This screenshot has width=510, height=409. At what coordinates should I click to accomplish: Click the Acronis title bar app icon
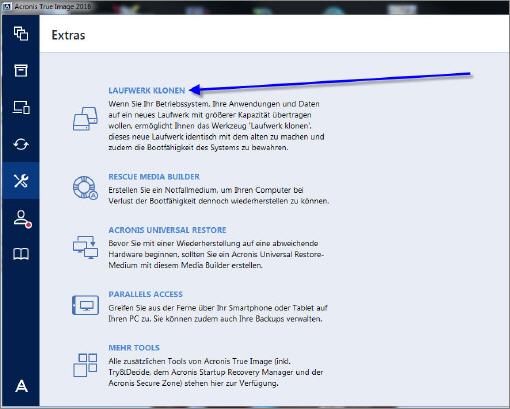(7, 6)
